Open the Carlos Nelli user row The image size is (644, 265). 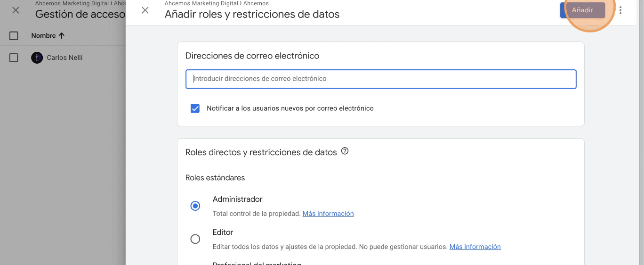pos(63,58)
